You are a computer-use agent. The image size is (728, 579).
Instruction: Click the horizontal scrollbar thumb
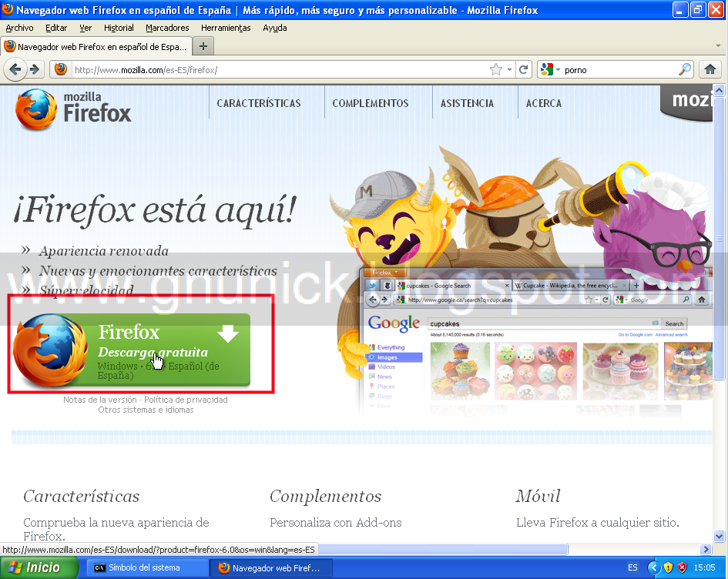(x=442, y=549)
